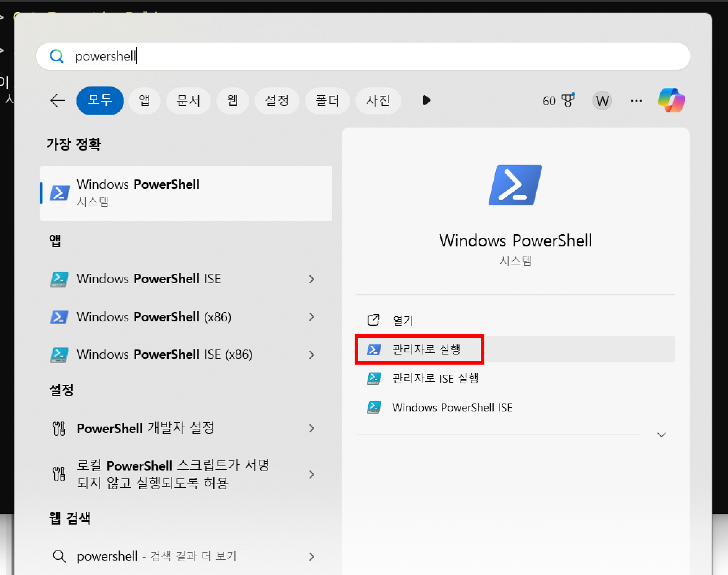Switch to the 설정 filter tab
Image resolution: width=728 pixels, height=575 pixels.
277,101
